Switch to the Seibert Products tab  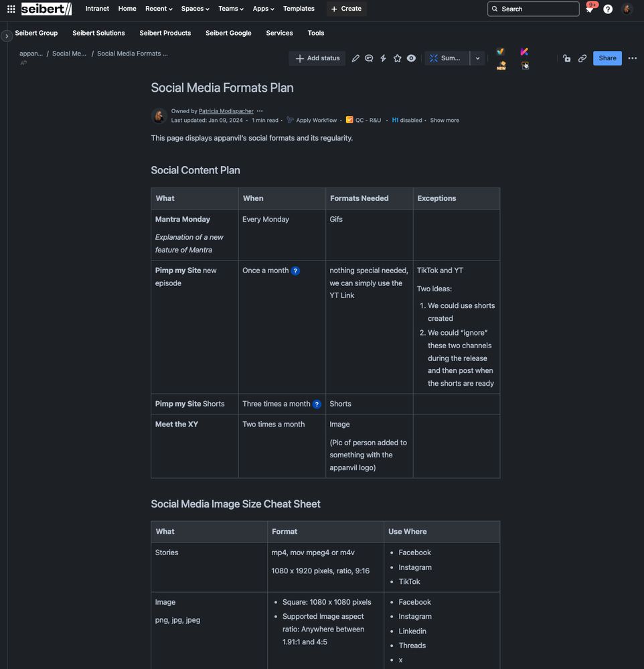pos(165,33)
